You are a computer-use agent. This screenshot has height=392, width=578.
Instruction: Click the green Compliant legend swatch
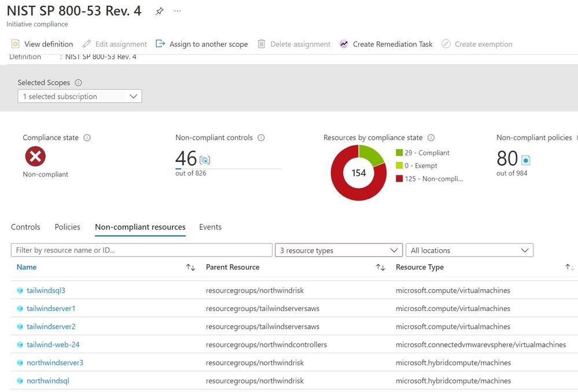[x=399, y=153]
